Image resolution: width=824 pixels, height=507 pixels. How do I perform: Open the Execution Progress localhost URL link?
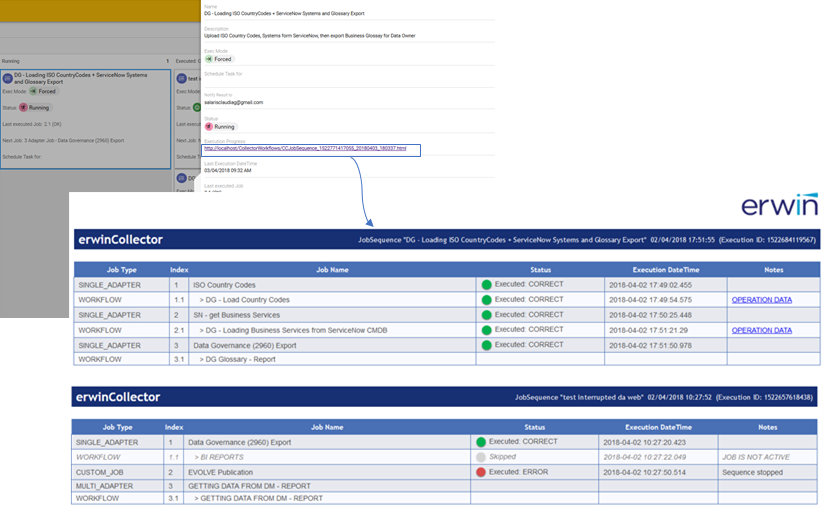tap(305, 149)
